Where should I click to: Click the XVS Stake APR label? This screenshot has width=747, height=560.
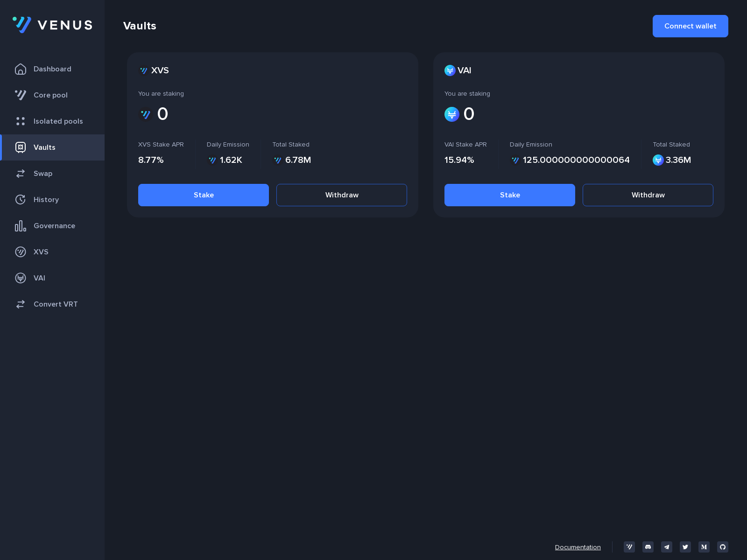(x=161, y=145)
